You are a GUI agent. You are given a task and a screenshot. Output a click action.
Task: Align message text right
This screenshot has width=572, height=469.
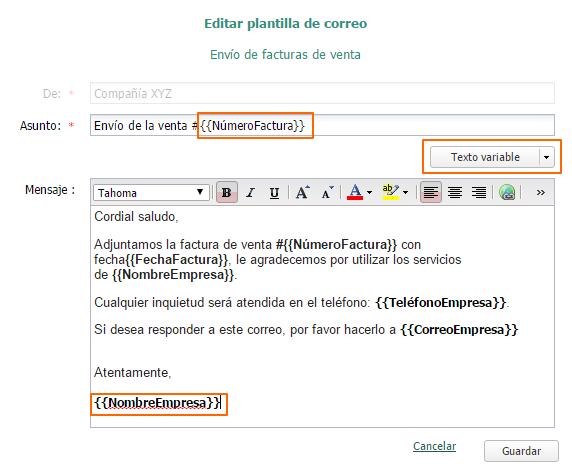coord(478,192)
